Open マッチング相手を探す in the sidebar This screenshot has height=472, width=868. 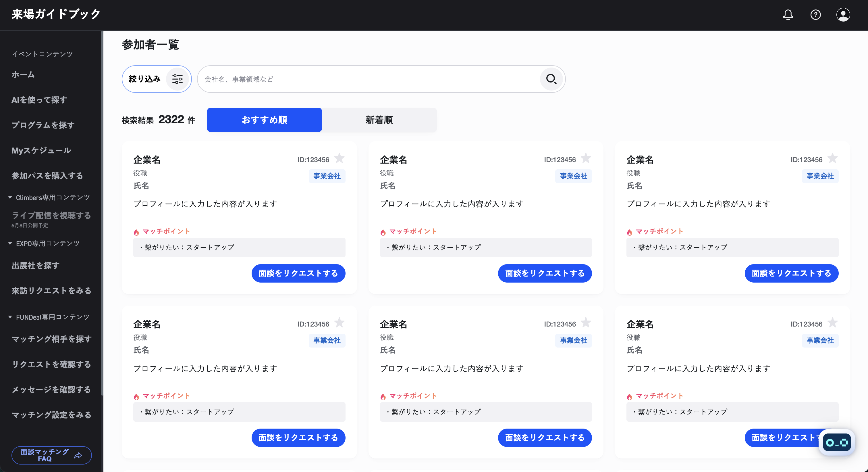(51, 339)
